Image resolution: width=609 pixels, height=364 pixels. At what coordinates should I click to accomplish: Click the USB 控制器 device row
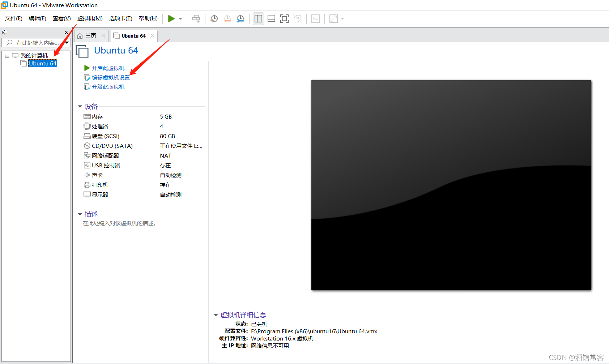coord(144,165)
